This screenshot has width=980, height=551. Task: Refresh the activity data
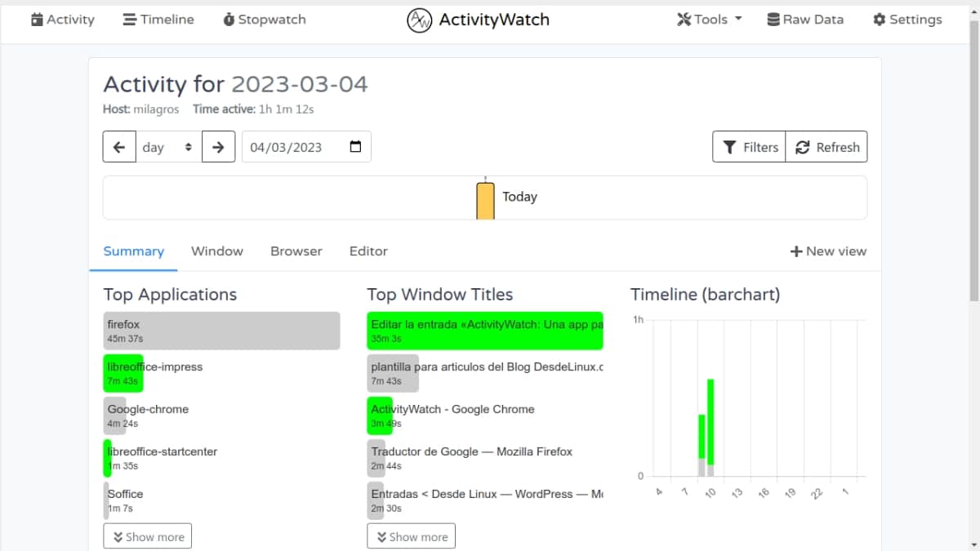(826, 147)
